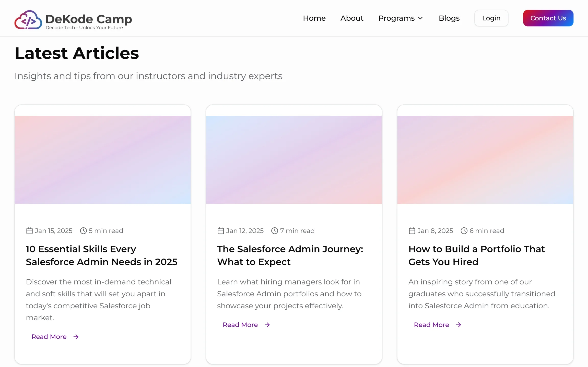Navigate to Blogs section
588x367 pixels.
click(x=449, y=18)
